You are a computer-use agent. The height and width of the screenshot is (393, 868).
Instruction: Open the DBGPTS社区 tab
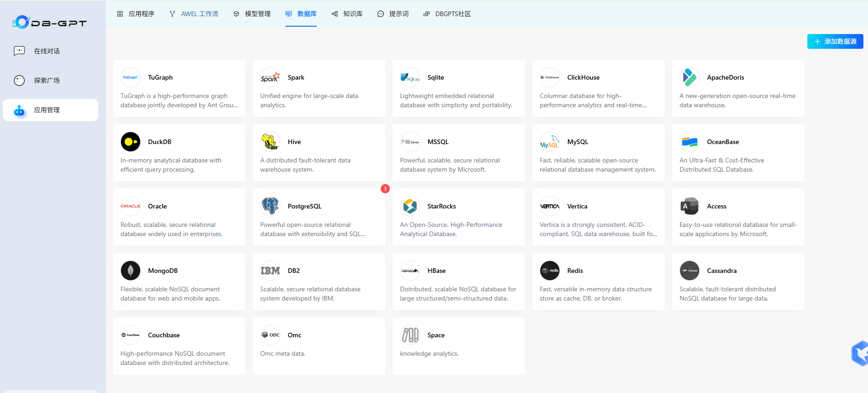[x=447, y=14]
